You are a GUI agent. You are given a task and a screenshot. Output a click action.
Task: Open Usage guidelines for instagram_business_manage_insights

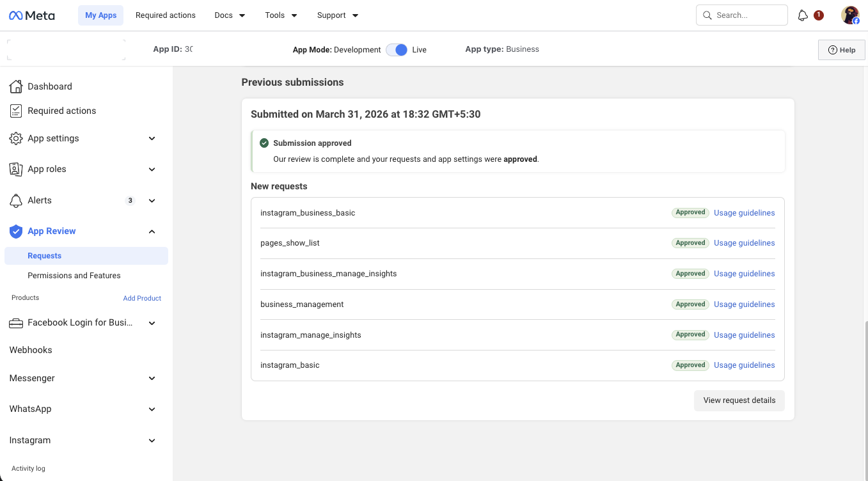click(x=745, y=274)
